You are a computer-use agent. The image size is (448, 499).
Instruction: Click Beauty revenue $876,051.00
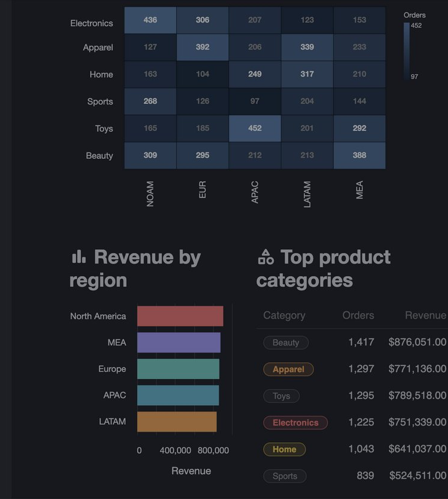tap(417, 342)
